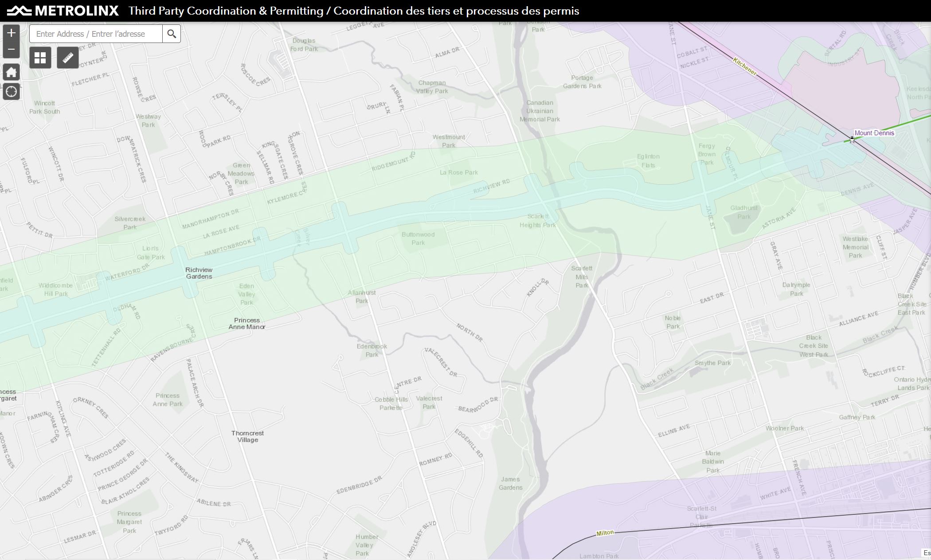
Task: Click the Mount Dennis station marker
Action: pos(852,140)
